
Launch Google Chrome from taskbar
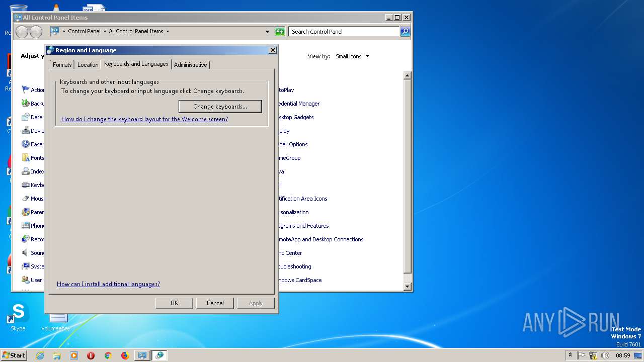pyautogui.click(x=108, y=355)
